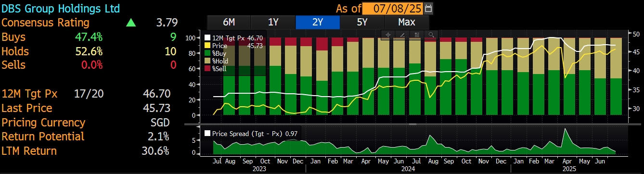The image size is (644, 174).
Task: Click the LTM Return label
Action: coord(29,151)
